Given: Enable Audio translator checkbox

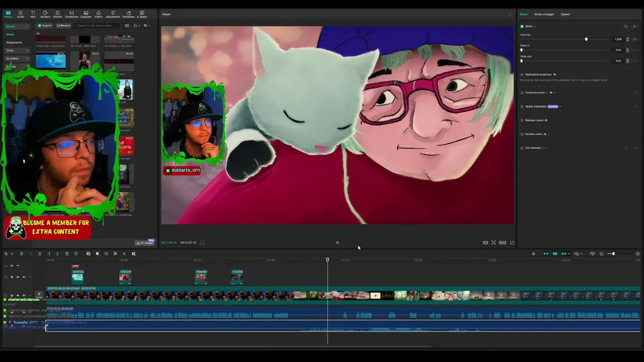Looking at the screenshot, I should tap(522, 107).
